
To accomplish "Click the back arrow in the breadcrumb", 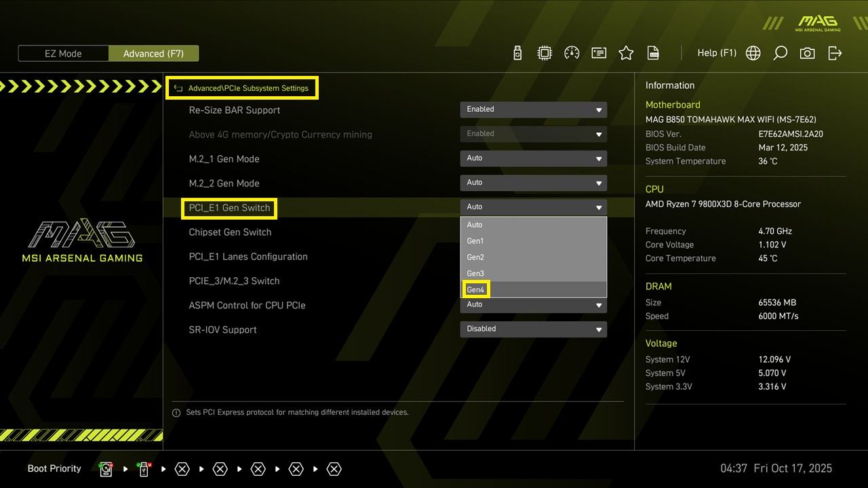I will (178, 88).
